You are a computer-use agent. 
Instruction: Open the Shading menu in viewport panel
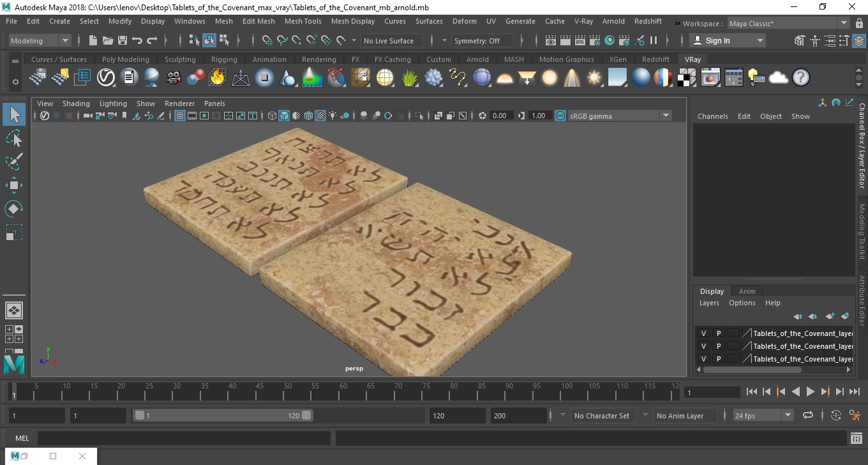pyautogui.click(x=76, y=103)
